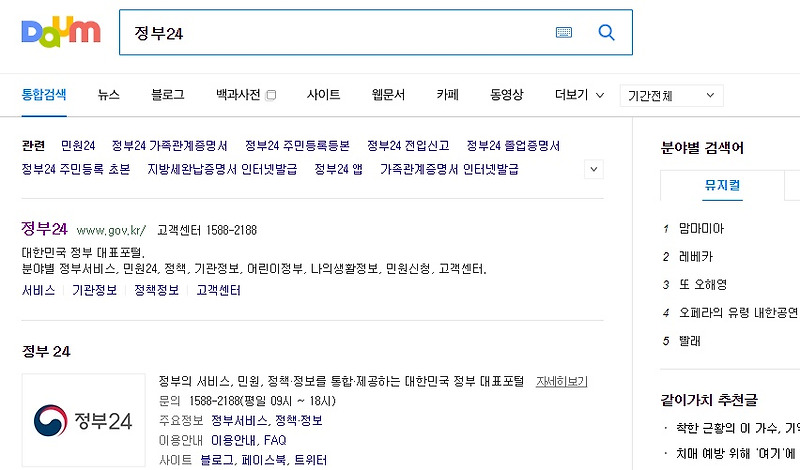Click related search 정부24 가족관계증명서
The image size is (800, 470).
[x=169, y=146]
